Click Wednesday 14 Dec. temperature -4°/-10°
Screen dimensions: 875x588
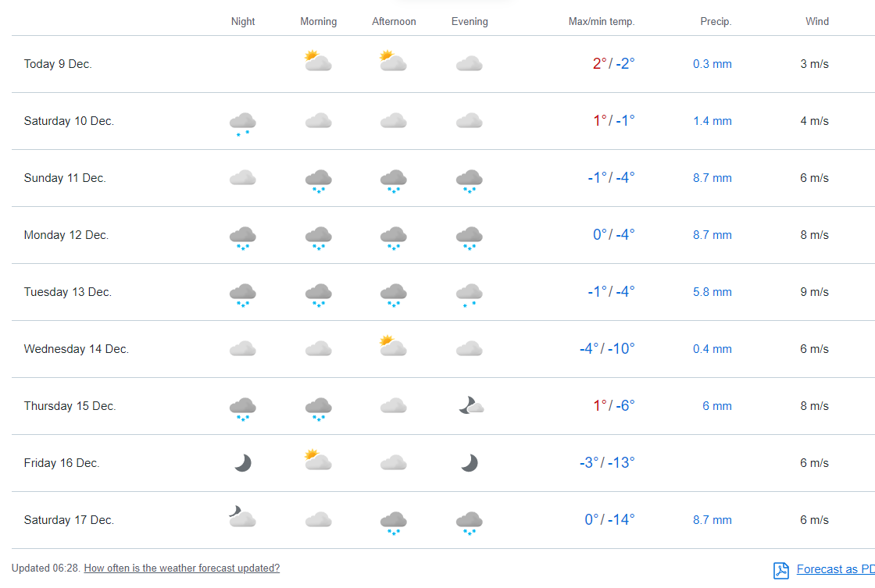pos(607,349)
